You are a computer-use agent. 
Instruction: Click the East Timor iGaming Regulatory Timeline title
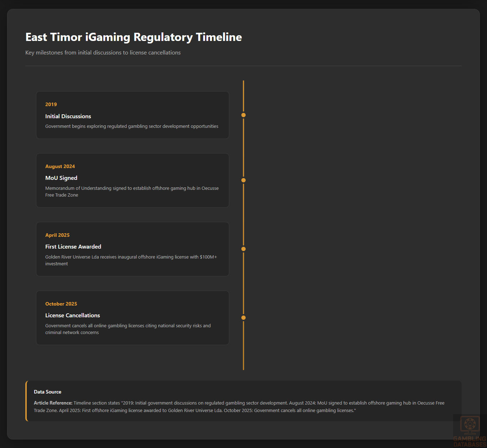pos(134,37)
